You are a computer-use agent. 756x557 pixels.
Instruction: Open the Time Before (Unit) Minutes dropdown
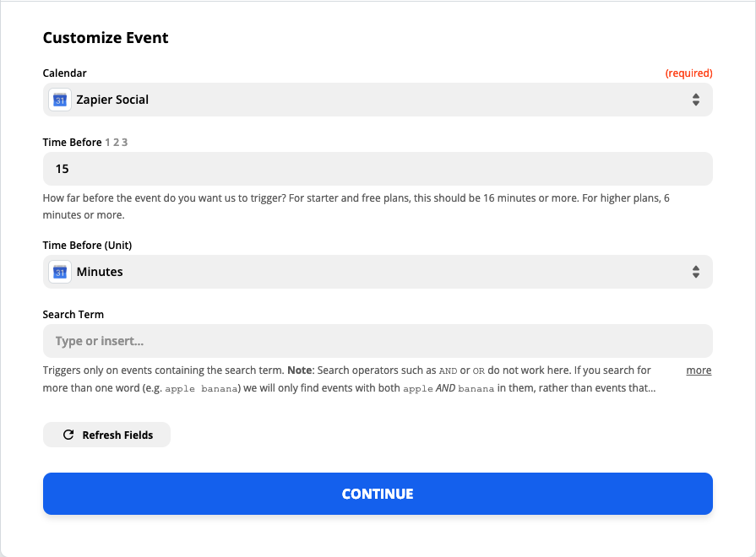point(378,272)
